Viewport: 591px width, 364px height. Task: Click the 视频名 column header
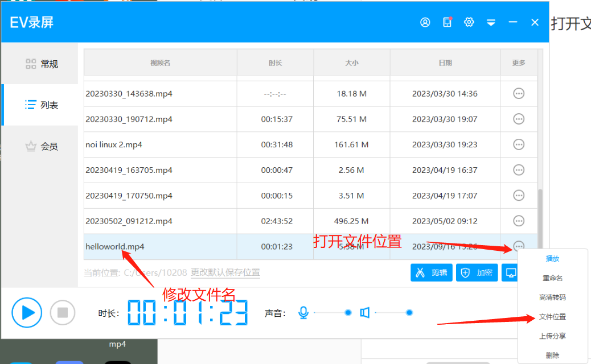160,63
